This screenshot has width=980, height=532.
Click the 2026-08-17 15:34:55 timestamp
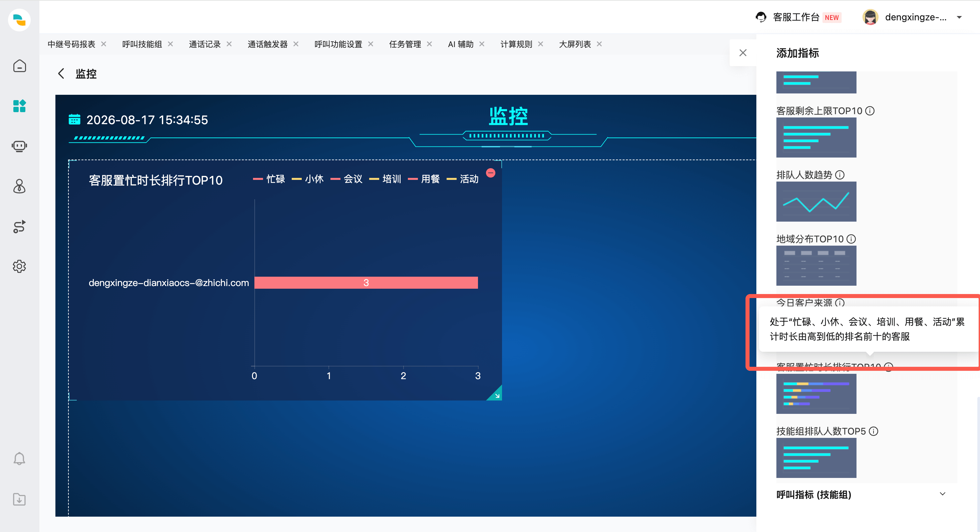click(147, 120)
